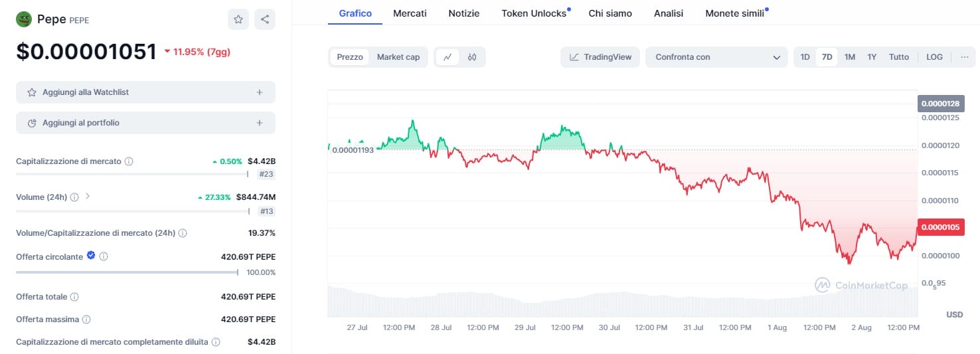Select the 1Y time range
Image resolution: width=980 pixels, height=354 pixels.
coord(872,57)
